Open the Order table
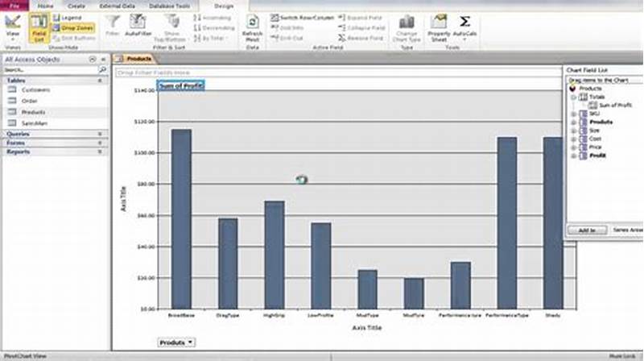 pos(30,101)
